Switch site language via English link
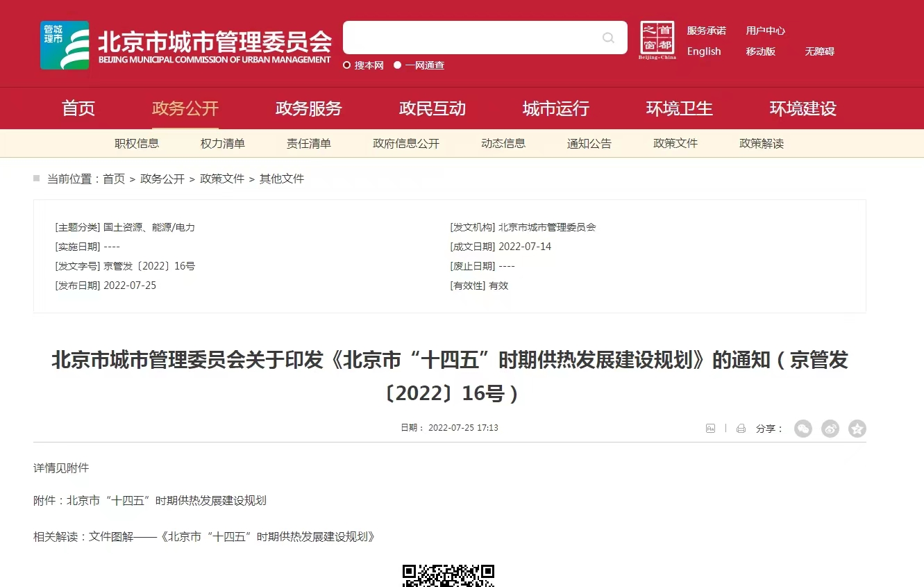Image resolution: width=924 pixels, height=587 pixels. click(x=703, y=51)
